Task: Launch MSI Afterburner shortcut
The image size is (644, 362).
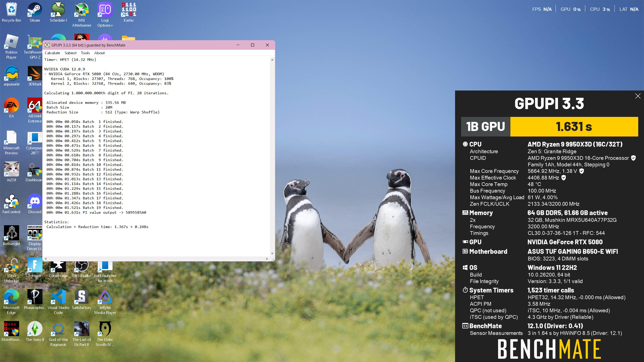Action: pos(82,15)
